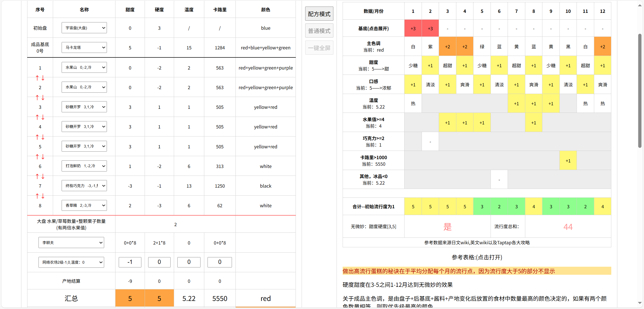Click the up arrow between rows 3 and 4
Viewport: 644px width, 309px height.
tap(37, 117)
